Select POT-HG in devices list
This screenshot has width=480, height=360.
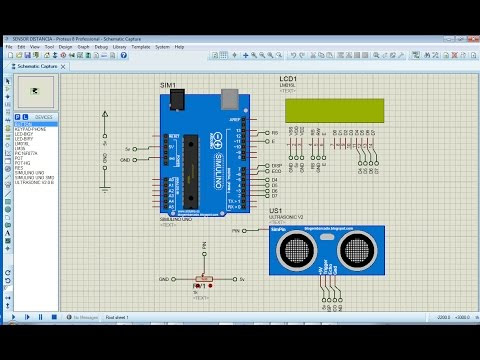23,163
